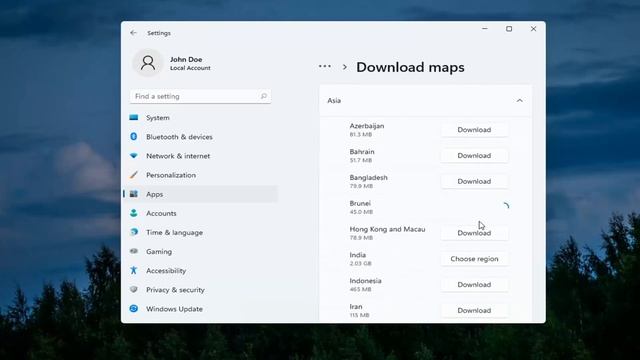The width and height of the screenshot is (640, 360).
Task: Click the Brunei loading spinner
Action: pos(506,207)
